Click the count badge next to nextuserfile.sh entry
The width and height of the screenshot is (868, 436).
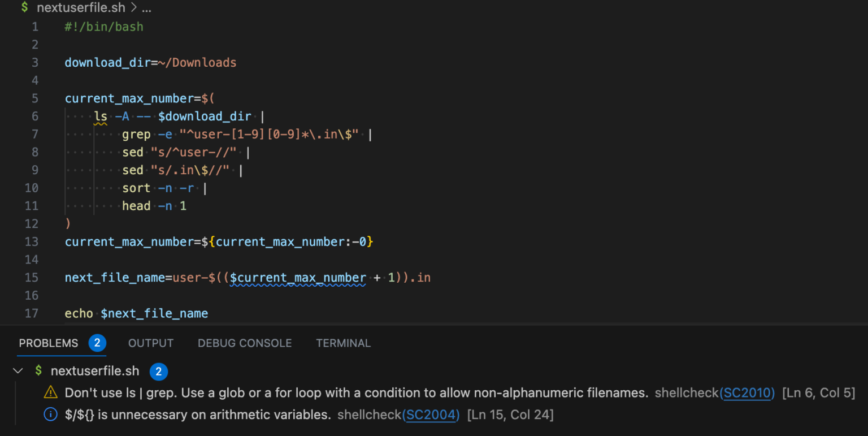[x=159, y=372]
